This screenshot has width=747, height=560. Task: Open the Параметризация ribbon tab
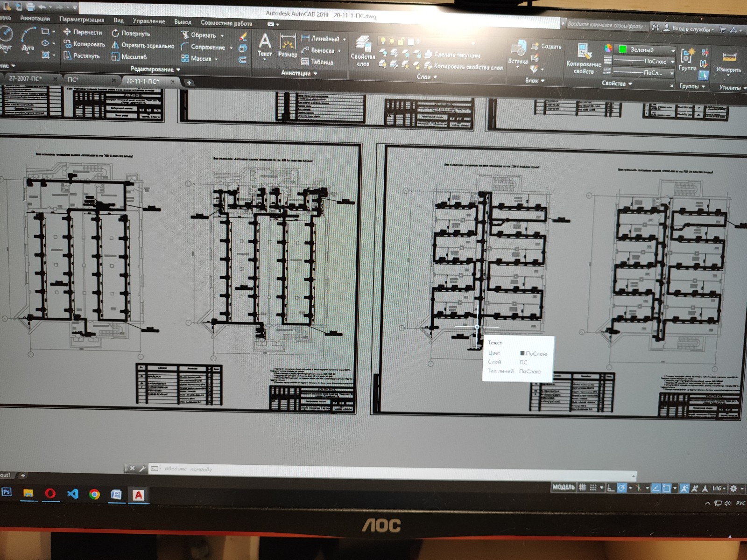82,20
